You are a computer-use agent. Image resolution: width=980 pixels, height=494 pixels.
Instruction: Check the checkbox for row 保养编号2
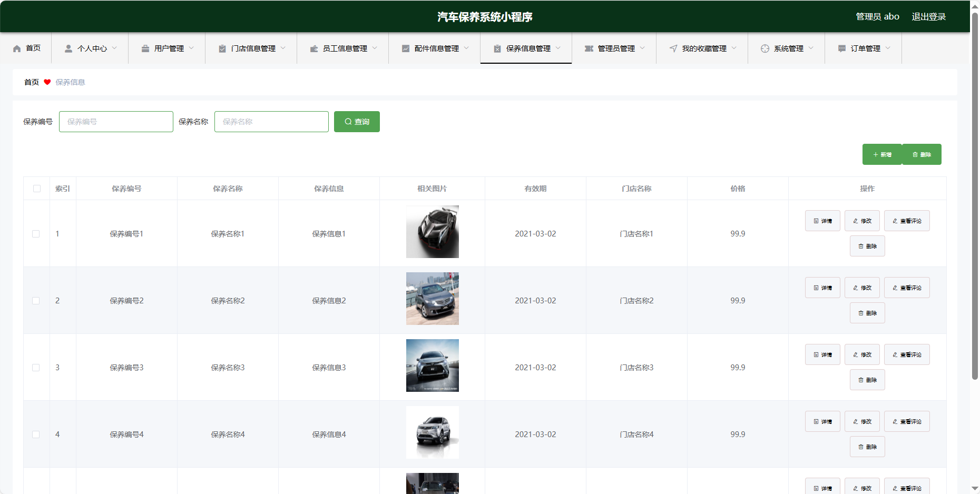tap(36, 301)
